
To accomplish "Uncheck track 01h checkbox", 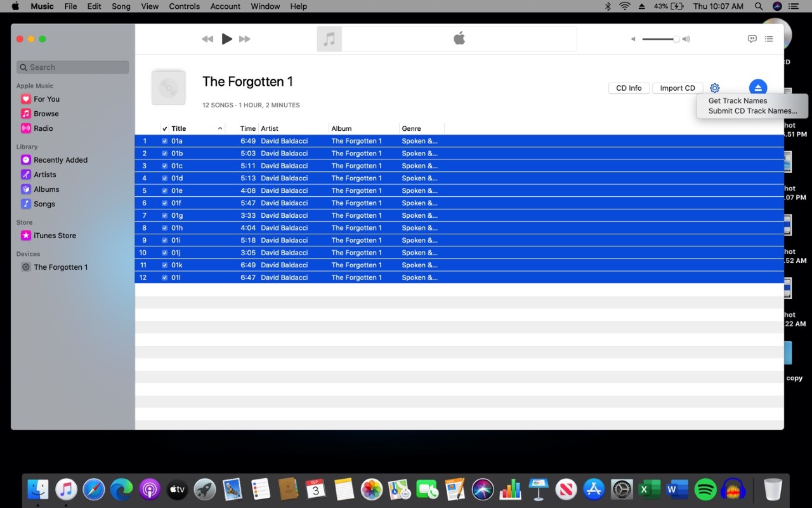I will coord(165,228).
